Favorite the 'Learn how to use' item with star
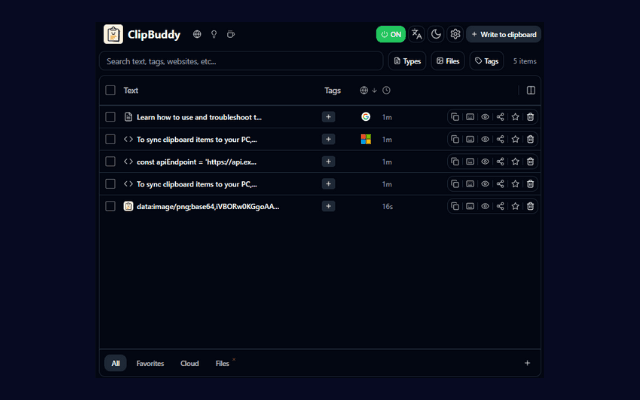 point(515,117)
